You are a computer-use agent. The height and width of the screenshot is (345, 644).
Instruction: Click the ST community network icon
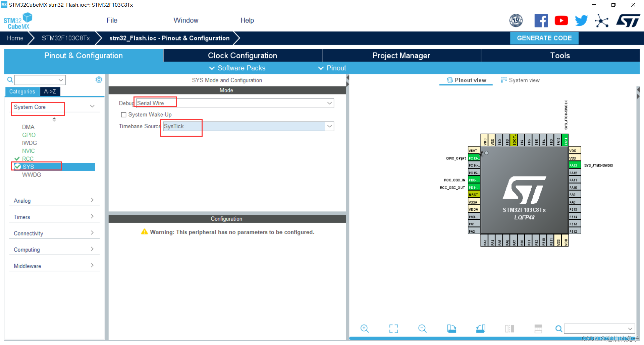[x=602, y=21]
